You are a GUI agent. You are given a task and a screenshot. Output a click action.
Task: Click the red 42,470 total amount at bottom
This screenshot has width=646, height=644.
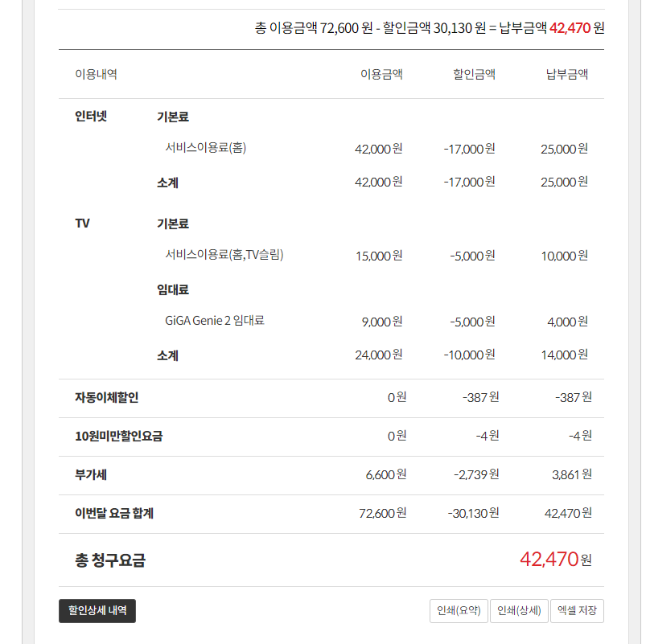549,559
